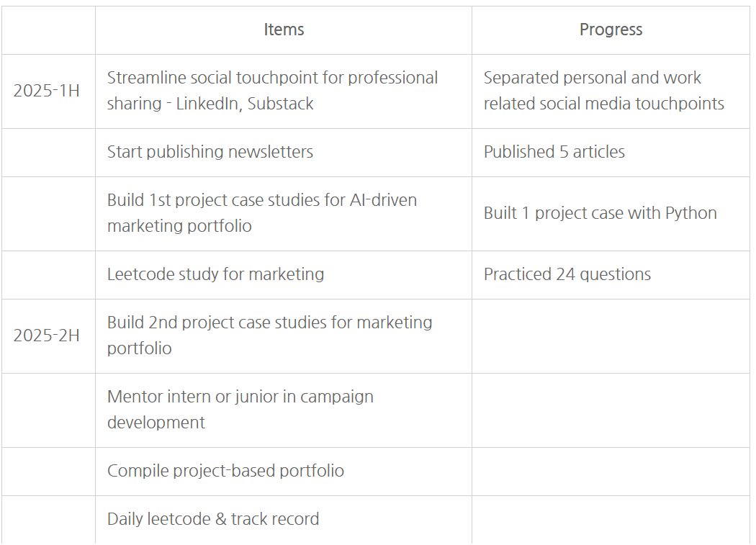
Task: Click the Items column header
Action: pyautogui.click(x=284, y=30)
